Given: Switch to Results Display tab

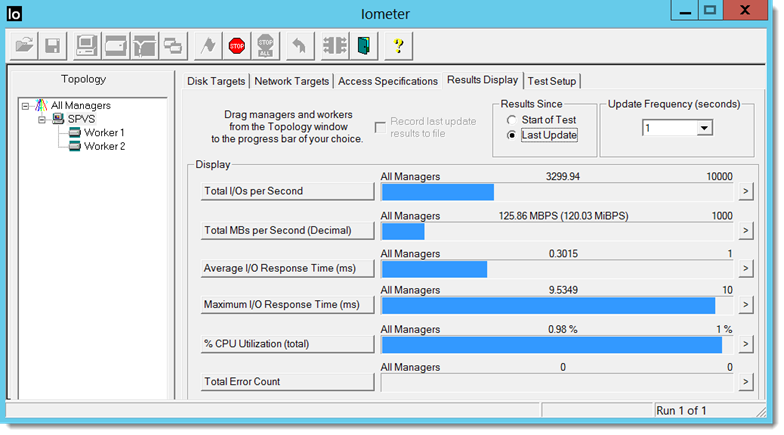Looking at the screenshot, I should (x=482, y=80).
